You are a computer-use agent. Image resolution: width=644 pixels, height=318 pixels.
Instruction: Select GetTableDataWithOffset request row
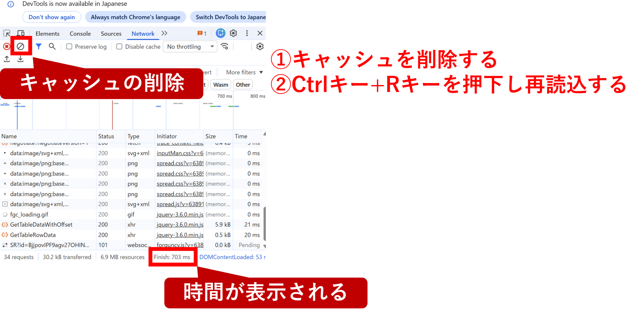[x=41, y=224]
